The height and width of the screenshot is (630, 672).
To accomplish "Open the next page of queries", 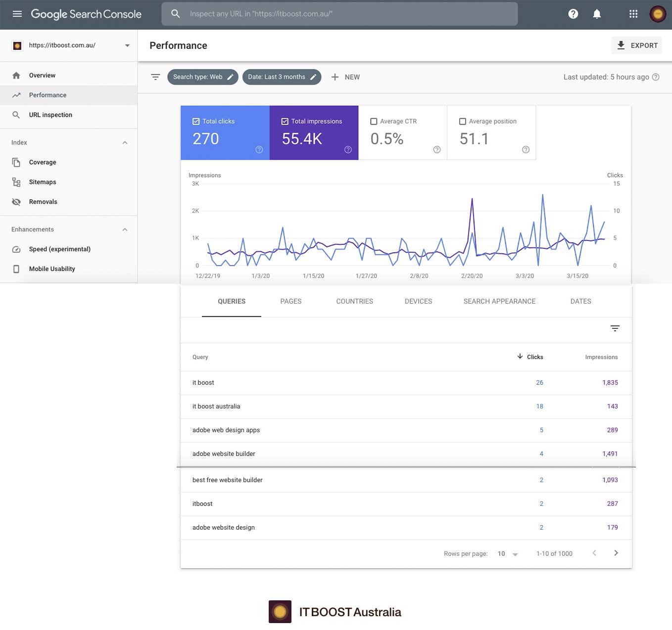I will pyautogui.click(x=616, y=553).
